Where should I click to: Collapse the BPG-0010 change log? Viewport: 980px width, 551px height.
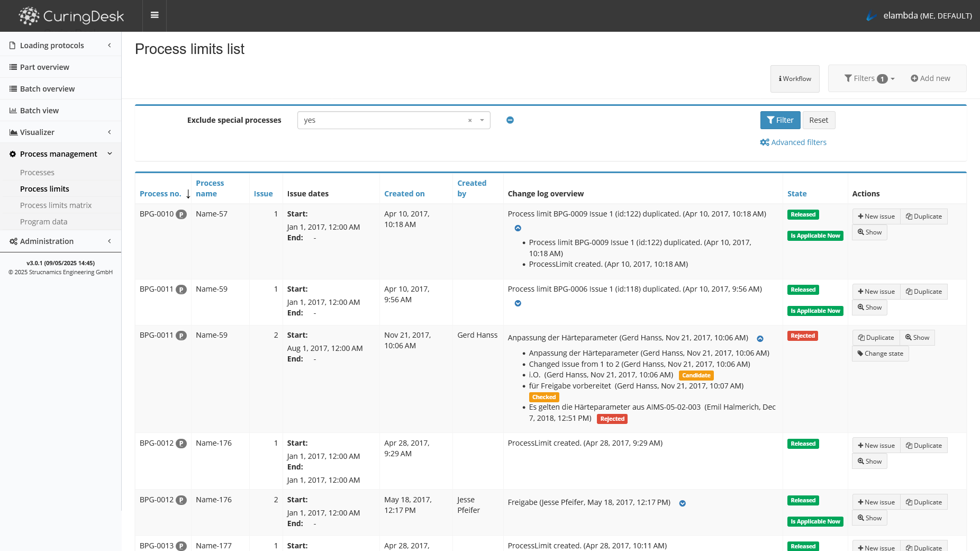point(518,228)
